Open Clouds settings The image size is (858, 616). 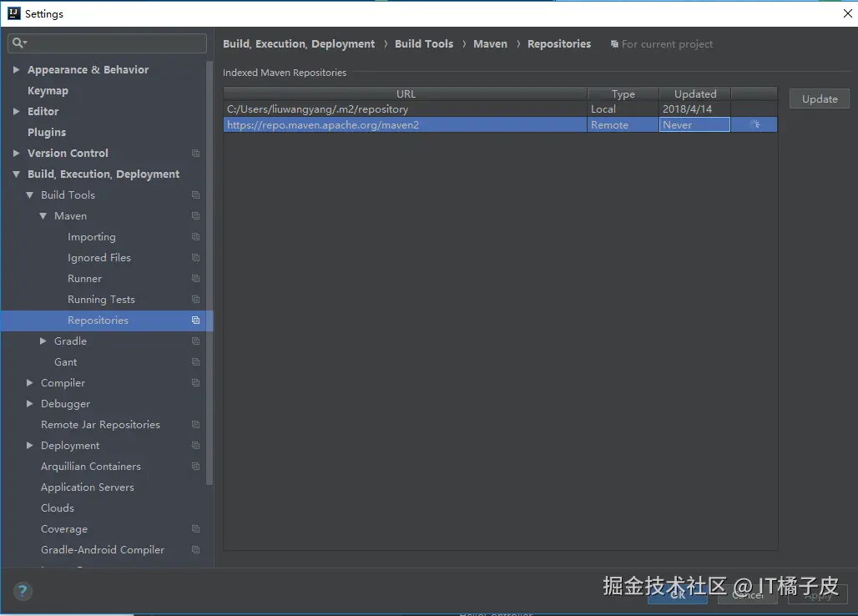[58, 508]
